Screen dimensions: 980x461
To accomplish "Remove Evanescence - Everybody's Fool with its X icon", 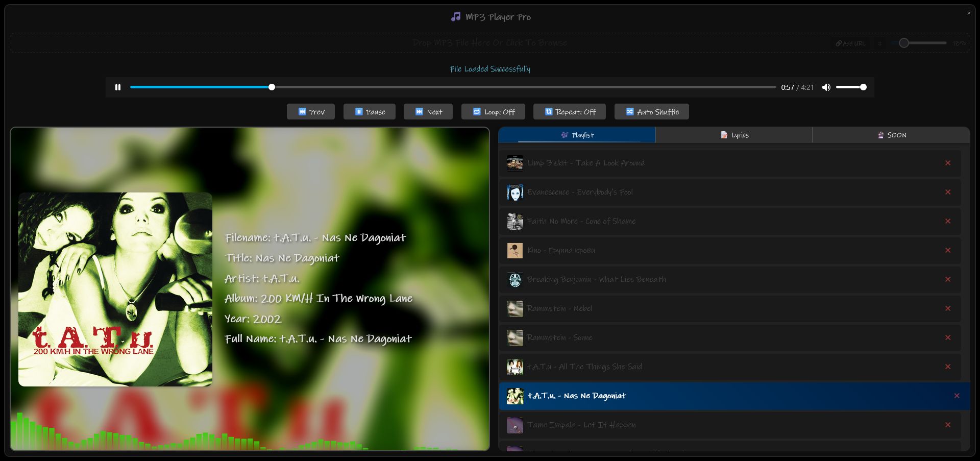I will (947, 192).
